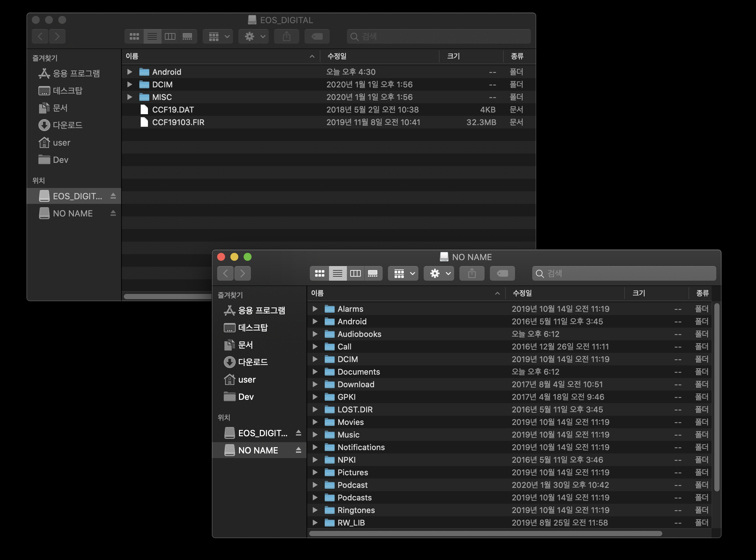The height and width of the screenshot is (560, 756).
Task: Open the action gear dropdown in NO NAME
Action: (439, 273)
